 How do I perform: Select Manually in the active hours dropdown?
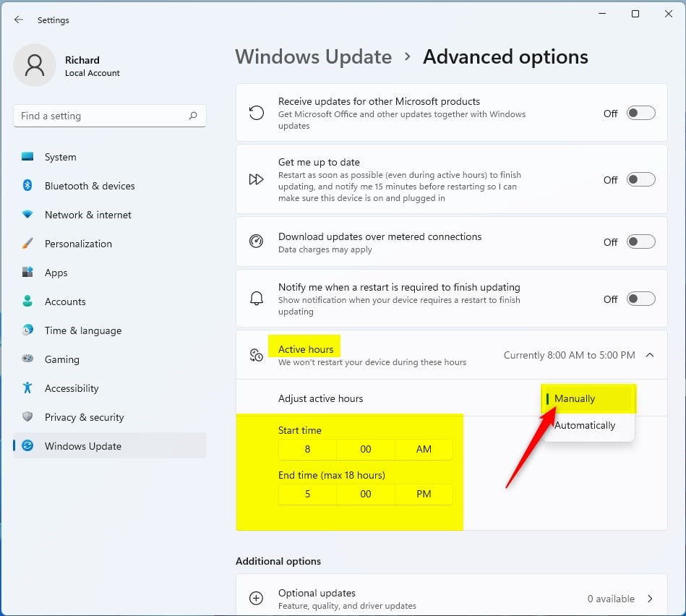[x=588, y=398]
